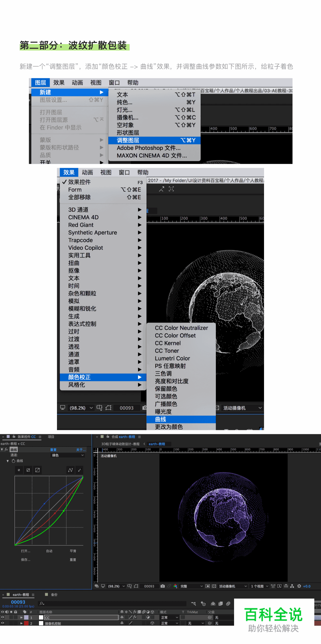Open the 颜色校正 effects submenu entry
This screenshot has width=321, height=644.
(103, 377)
